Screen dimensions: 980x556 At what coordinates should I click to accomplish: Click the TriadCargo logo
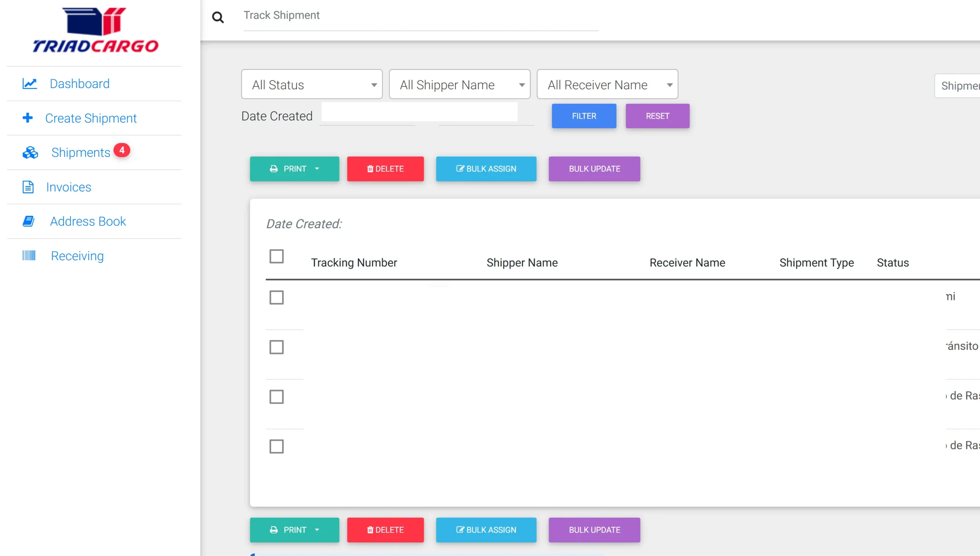[x=95, y=30]
